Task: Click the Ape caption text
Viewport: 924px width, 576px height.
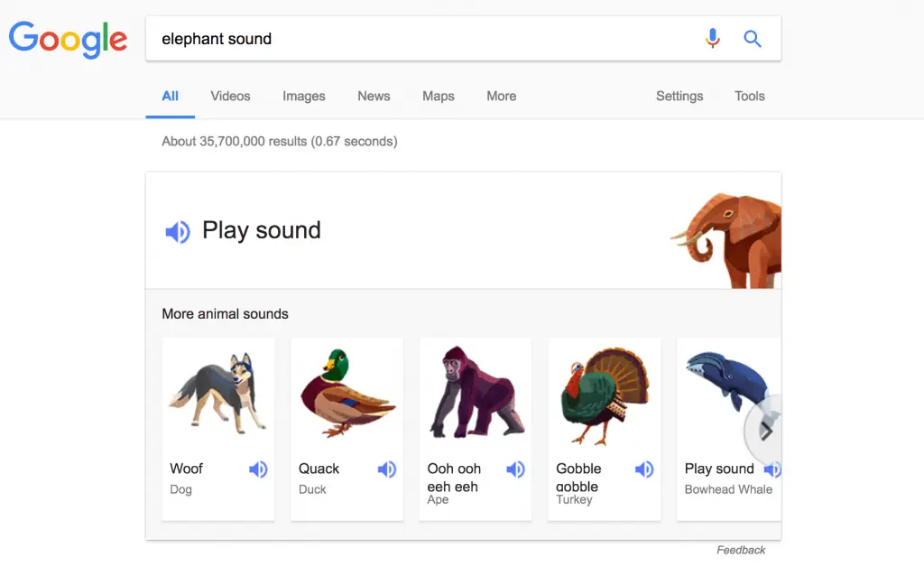Action: click(x=438, y=499)
